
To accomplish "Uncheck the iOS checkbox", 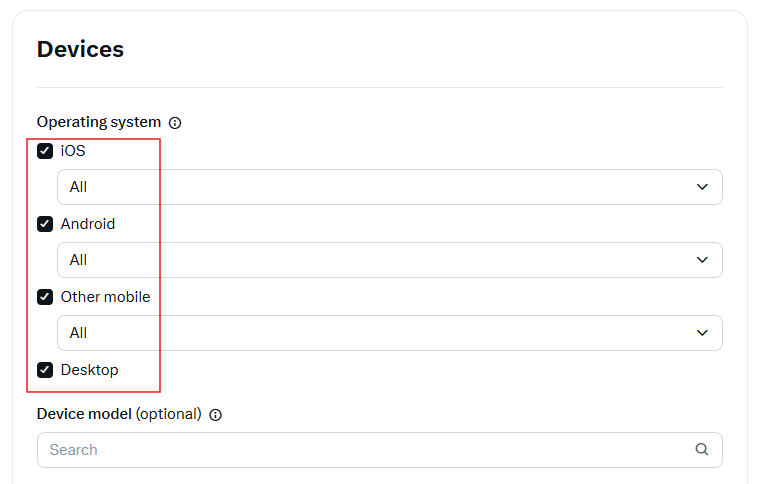I will 45,151.
